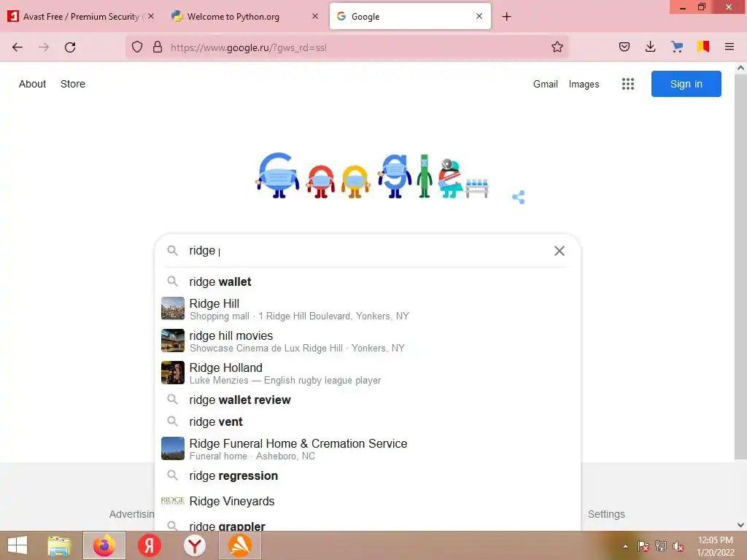Click the Ridge Vineyards logo thumbnail
The height and width of the screenshot is (560, 747).
tap(172, 500)
